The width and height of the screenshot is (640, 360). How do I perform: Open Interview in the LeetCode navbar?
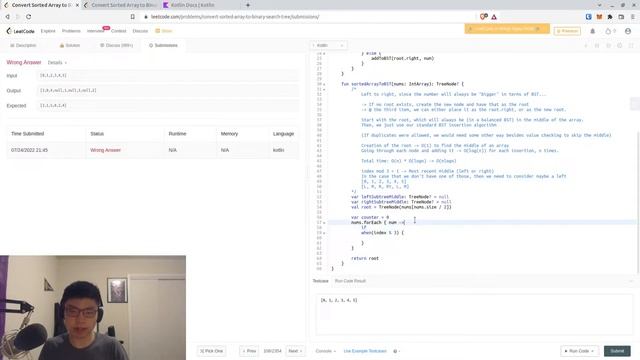[x=95, y=31]
